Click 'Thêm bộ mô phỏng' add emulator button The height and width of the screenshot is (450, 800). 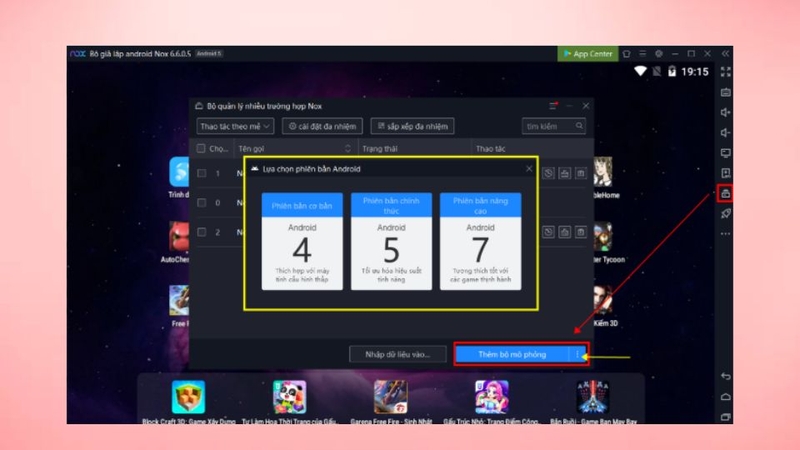pos(512,354)
